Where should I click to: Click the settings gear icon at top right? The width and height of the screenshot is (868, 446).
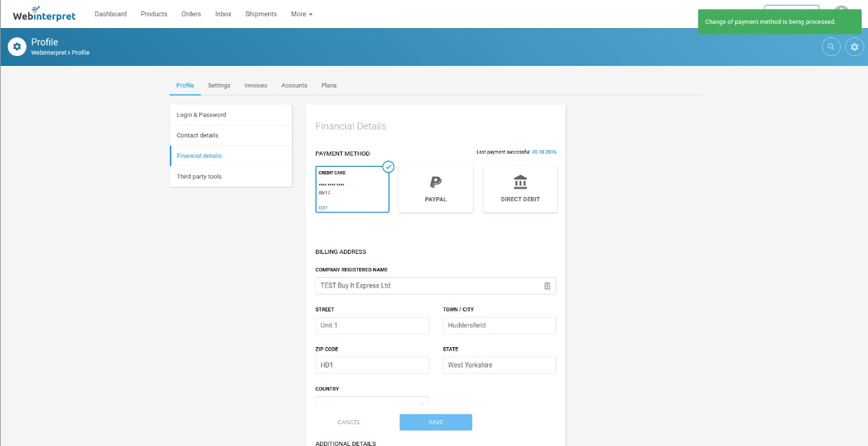(x=854, y=47)
